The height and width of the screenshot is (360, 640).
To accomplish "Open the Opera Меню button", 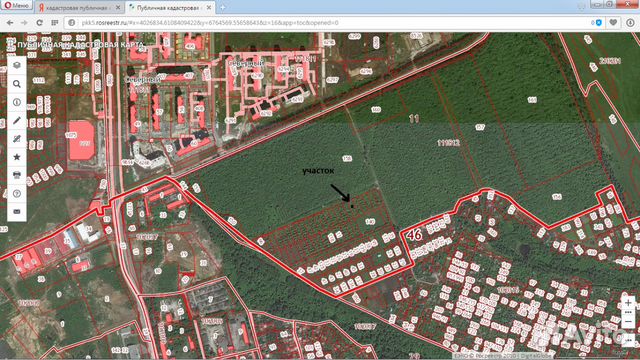I will pos(17,6).
